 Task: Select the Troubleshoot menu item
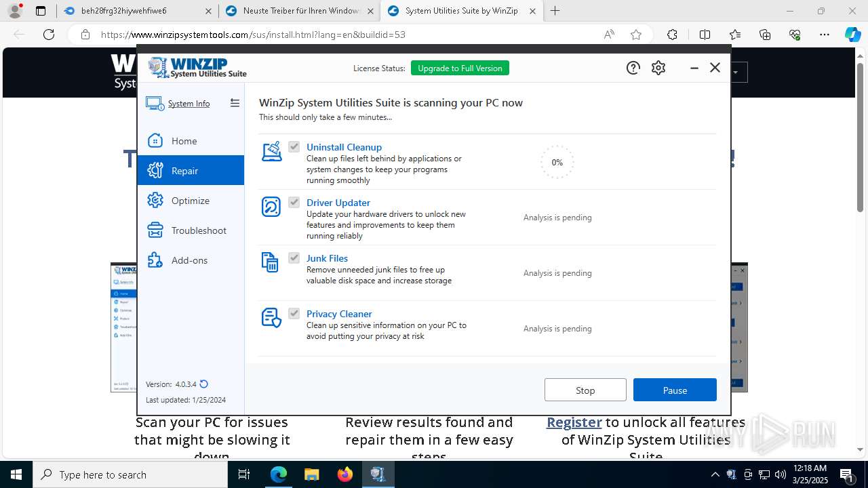tap(191, 230)
